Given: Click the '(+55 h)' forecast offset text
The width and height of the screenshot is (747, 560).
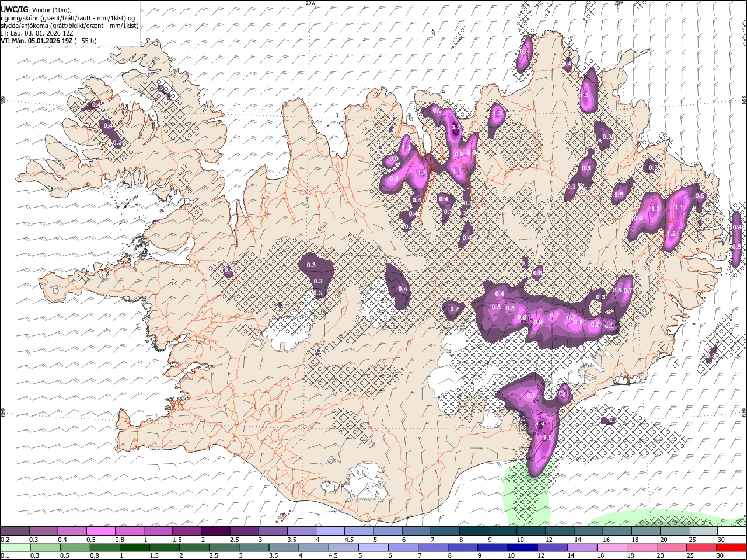Looking at the screenshot, I should coord(85,41).
